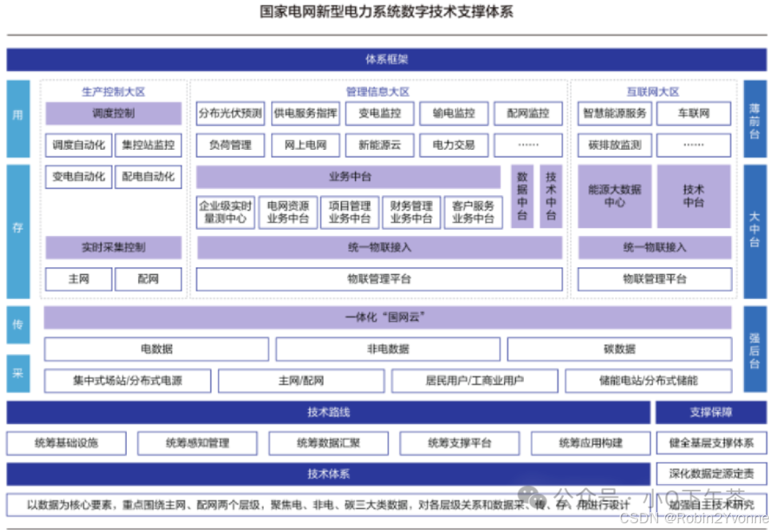Screen dimensions: 772x532
Task: Click the 实时采集控制 bar
Action: [x=113, y=247]
